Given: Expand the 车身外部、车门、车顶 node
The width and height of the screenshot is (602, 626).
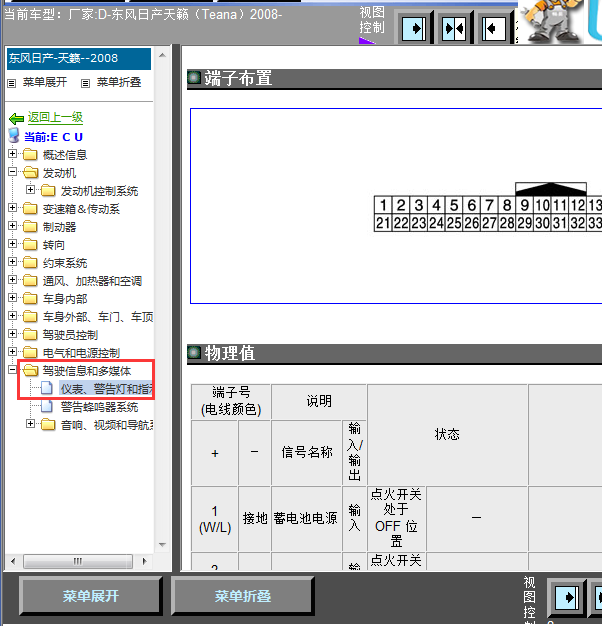Looking at the screenshot, I should pyautogui.click(x=12, y=315).
